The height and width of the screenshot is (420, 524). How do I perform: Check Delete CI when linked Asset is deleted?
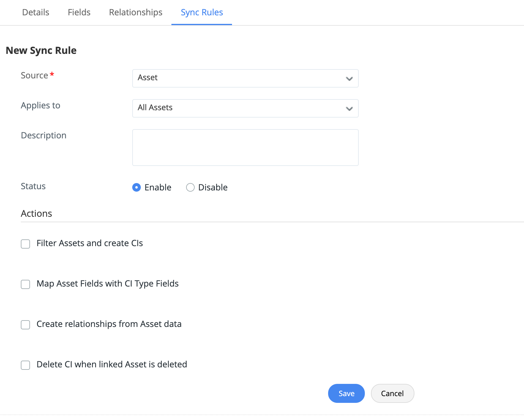25,365
